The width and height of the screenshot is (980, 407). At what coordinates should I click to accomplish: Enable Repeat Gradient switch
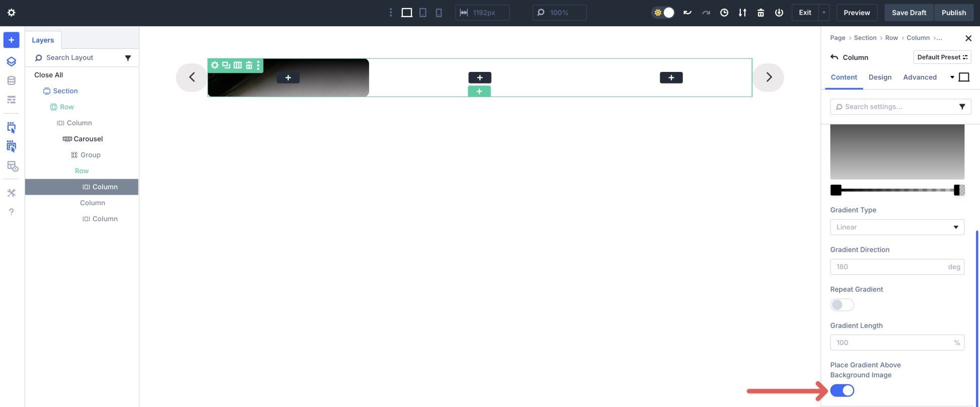pyautogui.click(x=842, y=305)
